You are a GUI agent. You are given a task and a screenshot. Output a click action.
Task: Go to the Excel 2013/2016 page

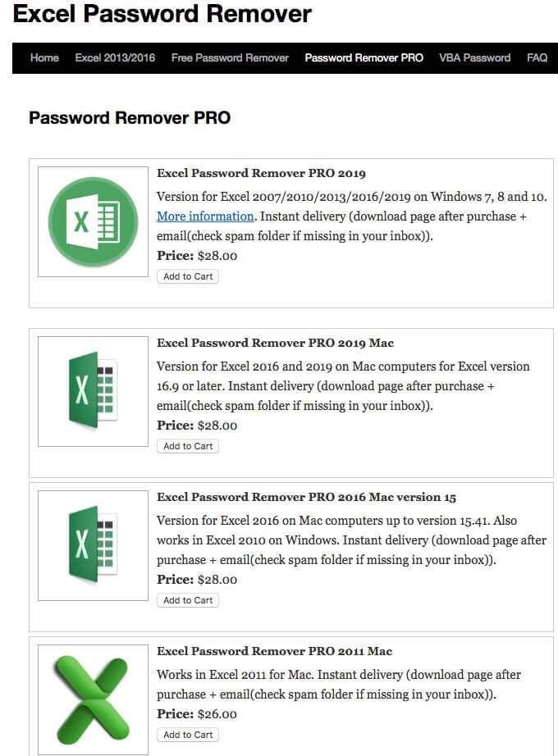(x=115, y=58)
